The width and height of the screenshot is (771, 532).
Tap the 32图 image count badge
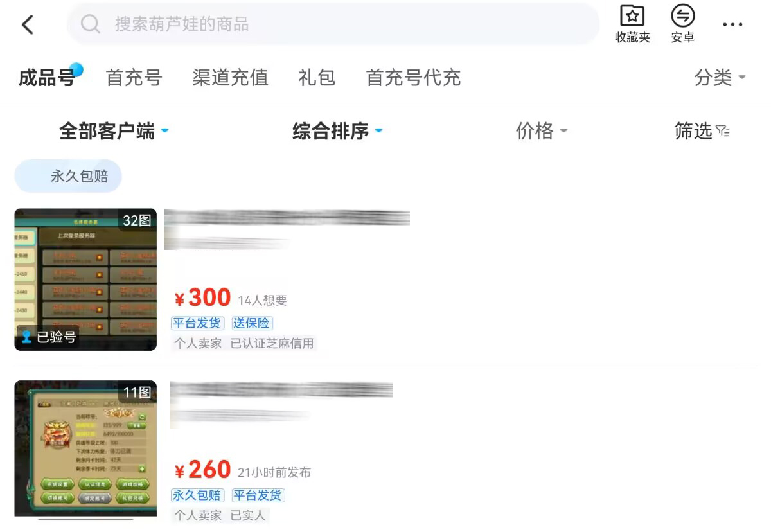pyautogui.click(x=137, y=220)
